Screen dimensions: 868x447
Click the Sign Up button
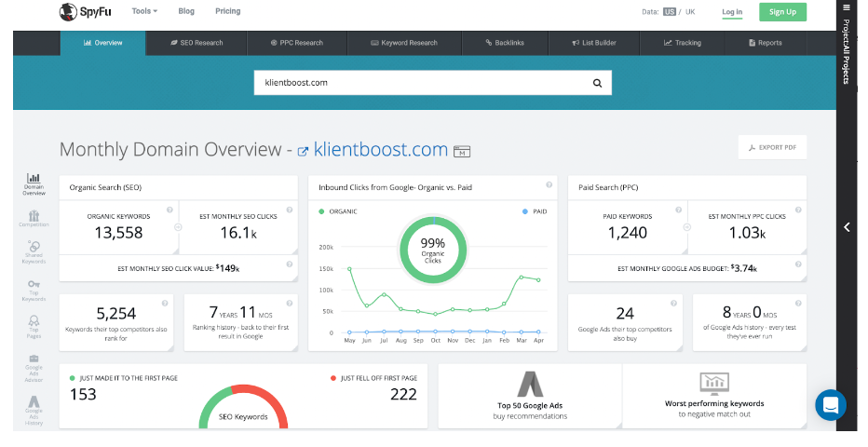tap(782, 12)
